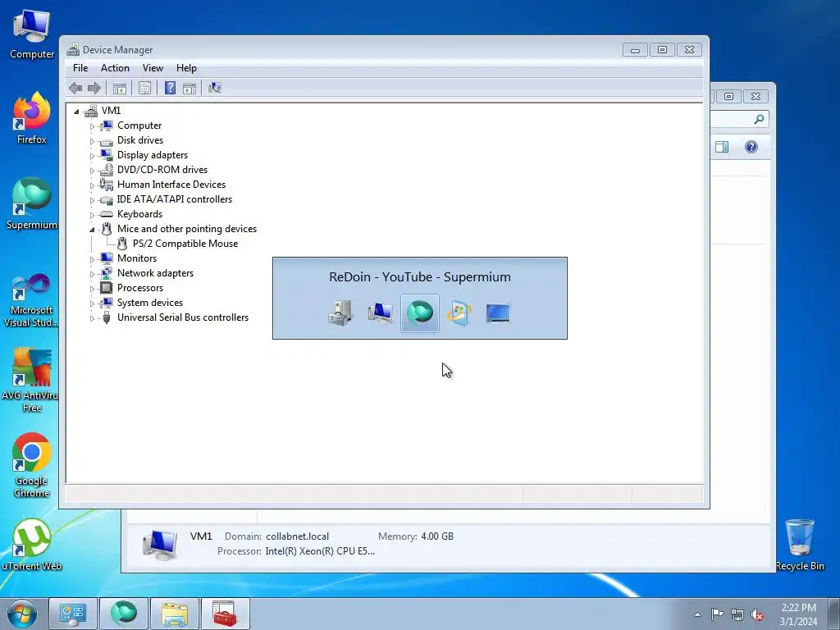Screen dimensions: 840x630
Task: Click the help icon in background Explorer window
Action: [751, 147]
